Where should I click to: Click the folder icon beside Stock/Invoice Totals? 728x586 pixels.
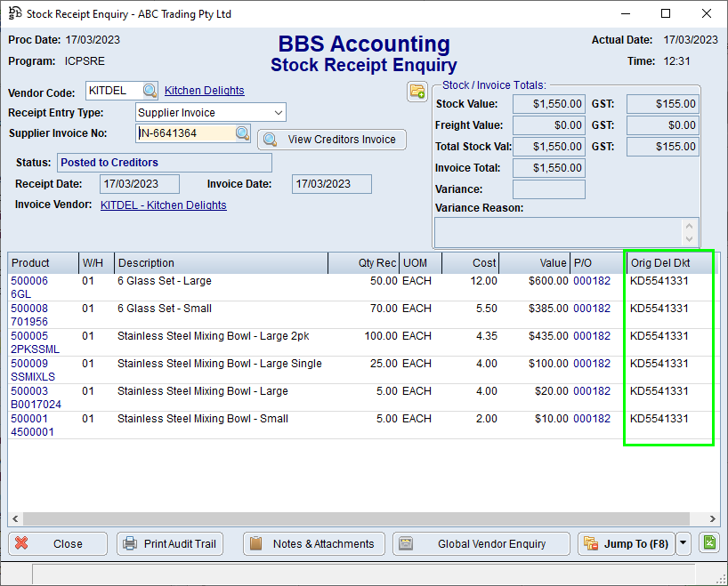[x=417, y=92]
